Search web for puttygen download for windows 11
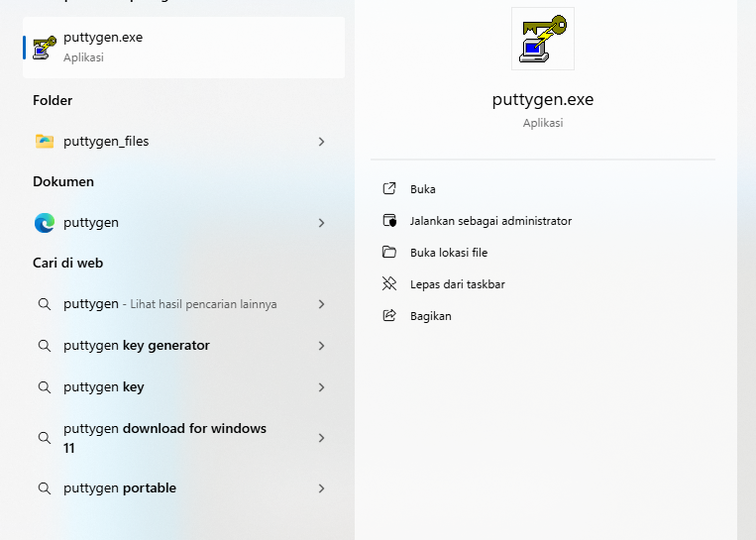This screenshot has width=756, height=540. (x=164, y=438)
